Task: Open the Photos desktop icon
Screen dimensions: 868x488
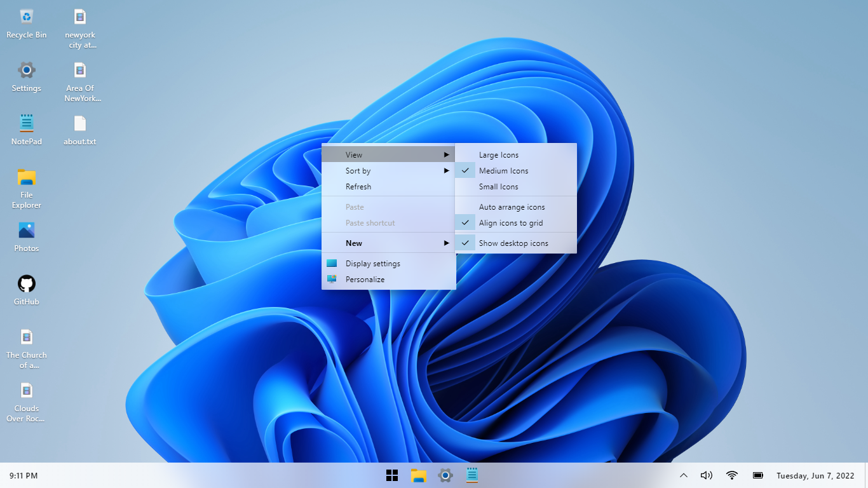Action: (27, 236)
